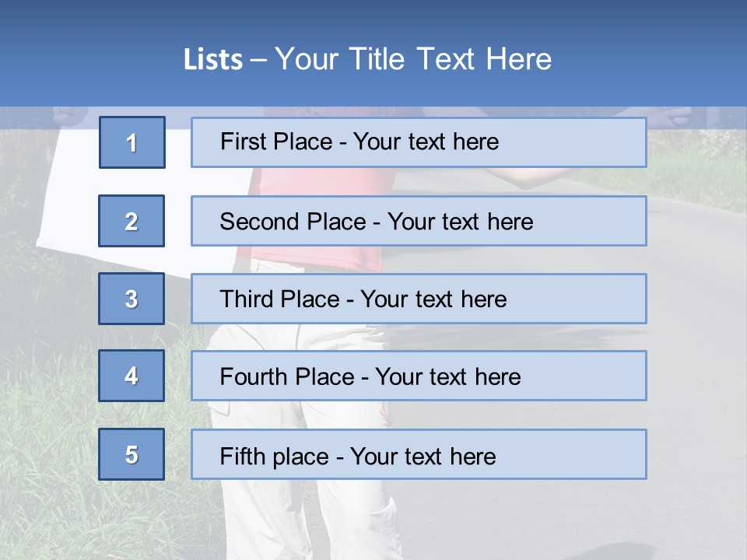Select the 'Second Place' text box
The width and height of the screenshot is (747, 560).
pyautogui.click(x=418, y=221)
